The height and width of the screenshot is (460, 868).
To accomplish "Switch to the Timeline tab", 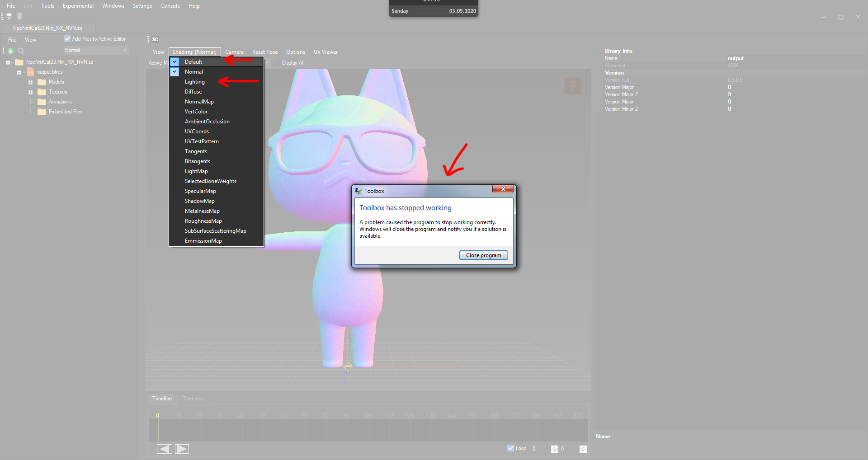I will [x=162, y=399].
